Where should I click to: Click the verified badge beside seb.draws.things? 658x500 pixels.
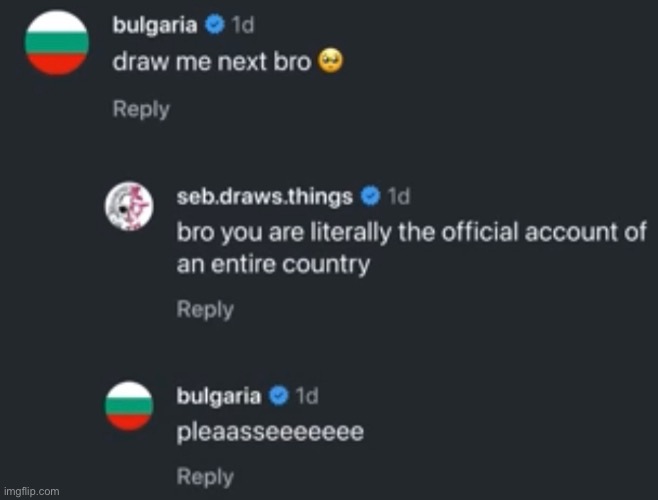369,197
